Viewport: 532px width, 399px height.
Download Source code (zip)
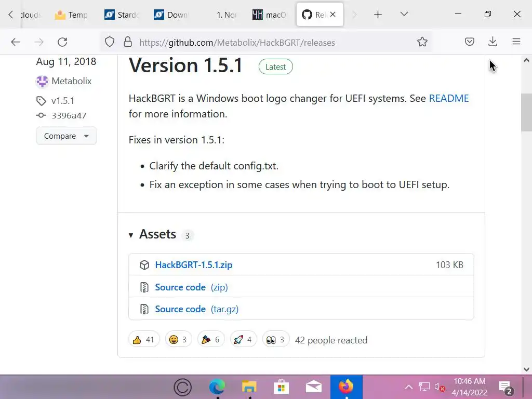point(191,287)
